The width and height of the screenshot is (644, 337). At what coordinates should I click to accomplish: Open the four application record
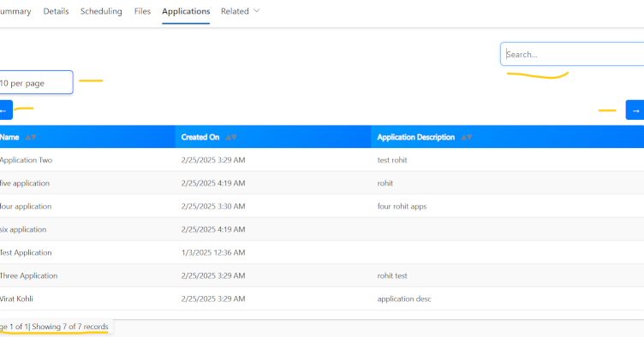(x=26, y=206)
